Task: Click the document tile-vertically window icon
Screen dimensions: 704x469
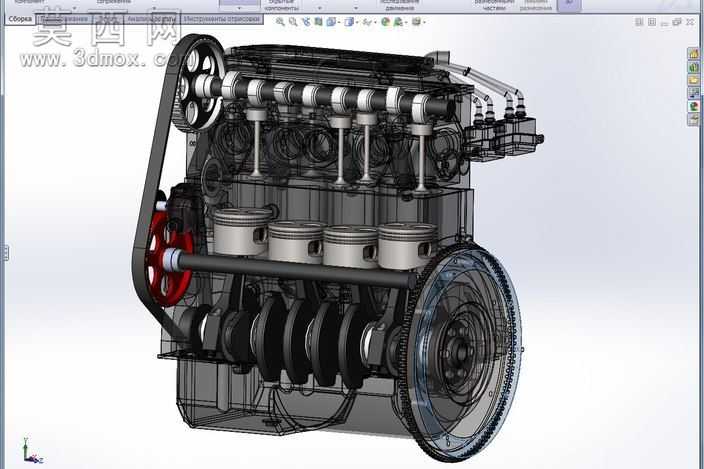Action: tap(652, 22)
